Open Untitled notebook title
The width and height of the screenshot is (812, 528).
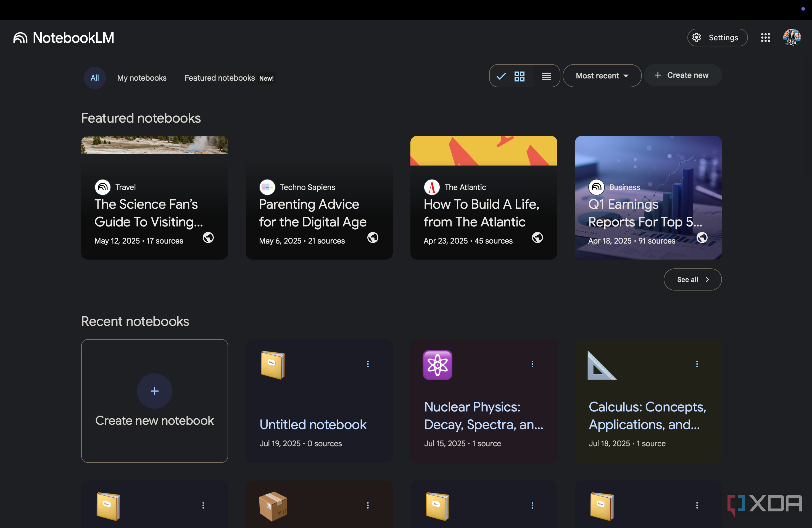313,424
